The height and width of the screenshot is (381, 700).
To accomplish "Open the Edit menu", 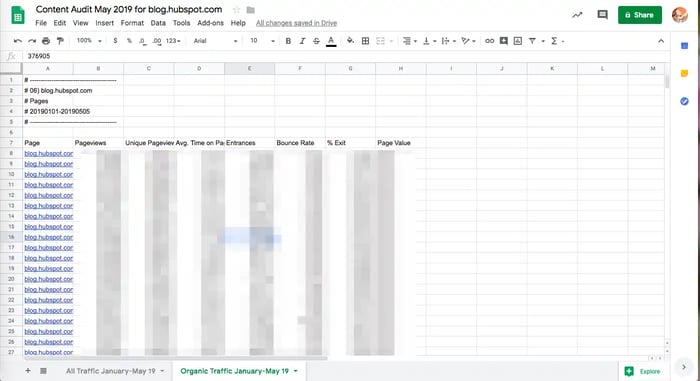I will coord(60,23).
